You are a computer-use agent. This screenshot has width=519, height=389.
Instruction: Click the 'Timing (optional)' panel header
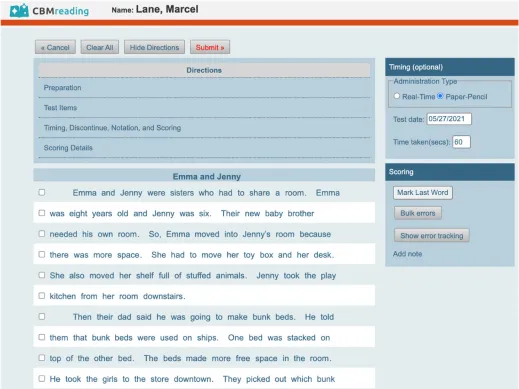450,67
